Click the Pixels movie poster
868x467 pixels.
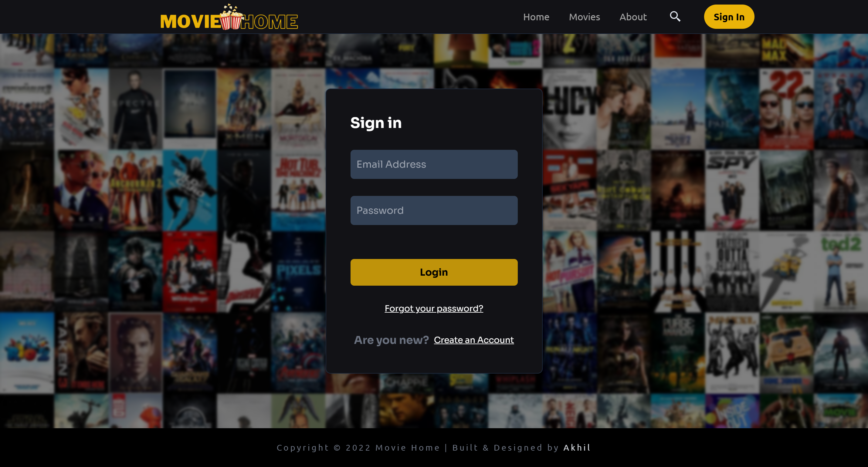(x=298, y=271)
